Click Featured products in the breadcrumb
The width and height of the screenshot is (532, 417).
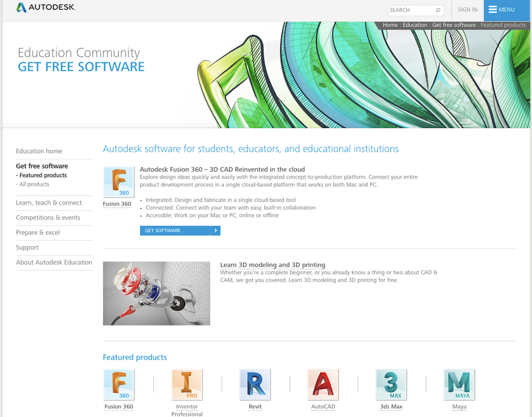coord(503,25)
